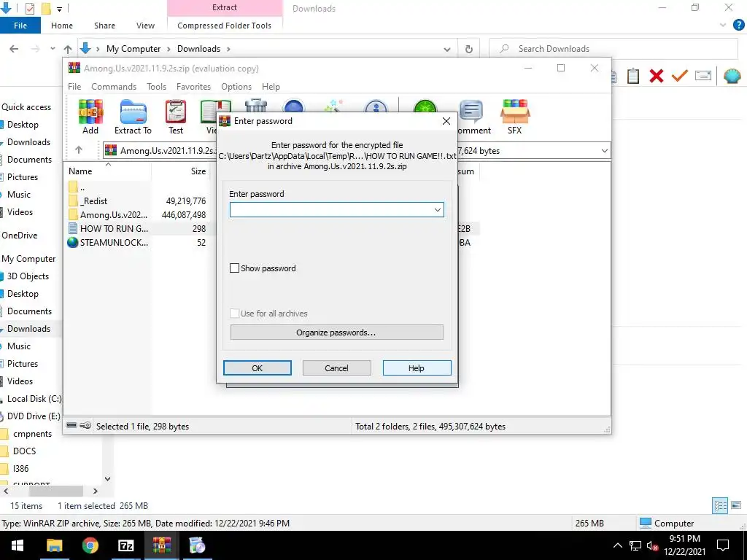This screenshot has height=560, width=747.
Task: Switch Explorer to large icons view
Action: click(x=736, y=505)
